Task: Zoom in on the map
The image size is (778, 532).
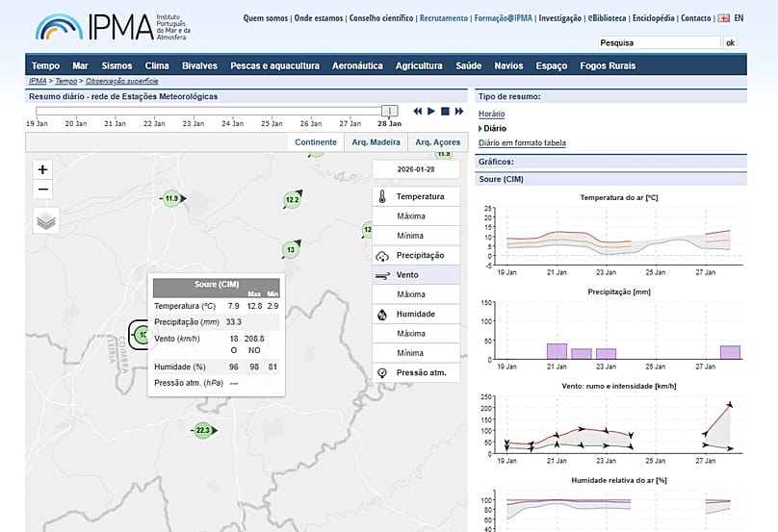Action: tap(42, 169)
